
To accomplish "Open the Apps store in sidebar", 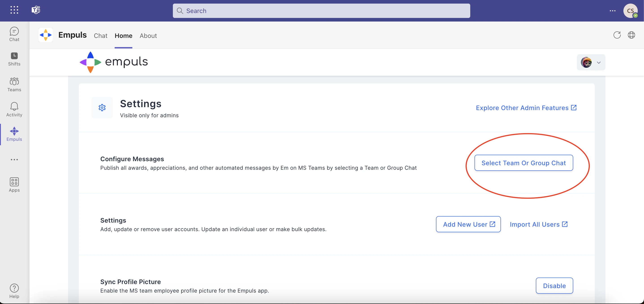I will click(x=14, y=185).
